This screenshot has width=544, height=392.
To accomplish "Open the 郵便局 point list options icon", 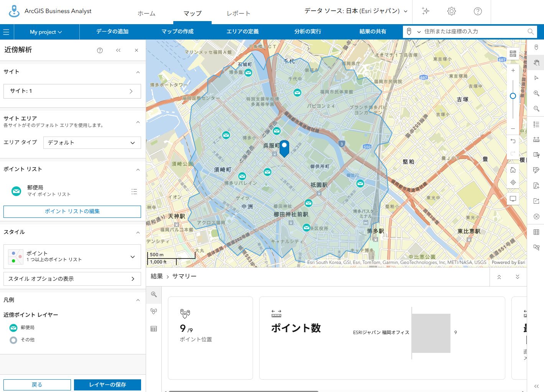I will (134, 191).
